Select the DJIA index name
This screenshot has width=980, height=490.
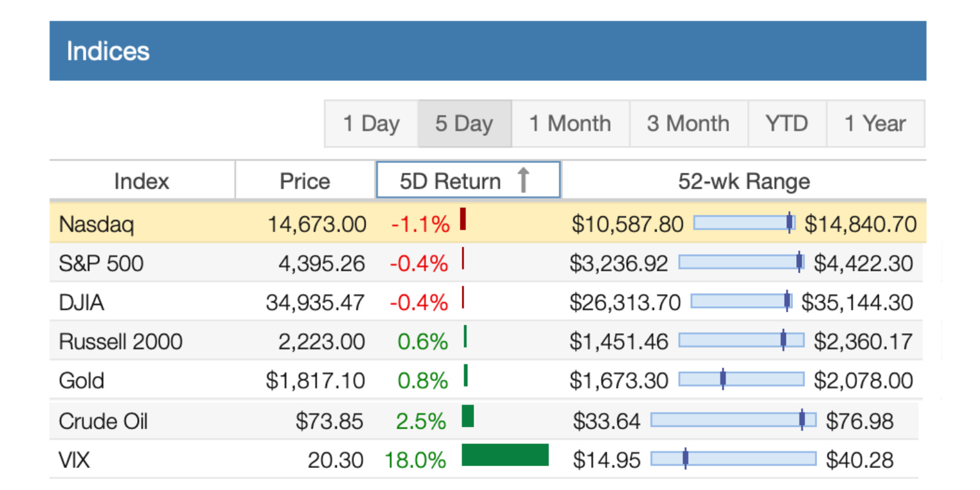pos(81,303)
